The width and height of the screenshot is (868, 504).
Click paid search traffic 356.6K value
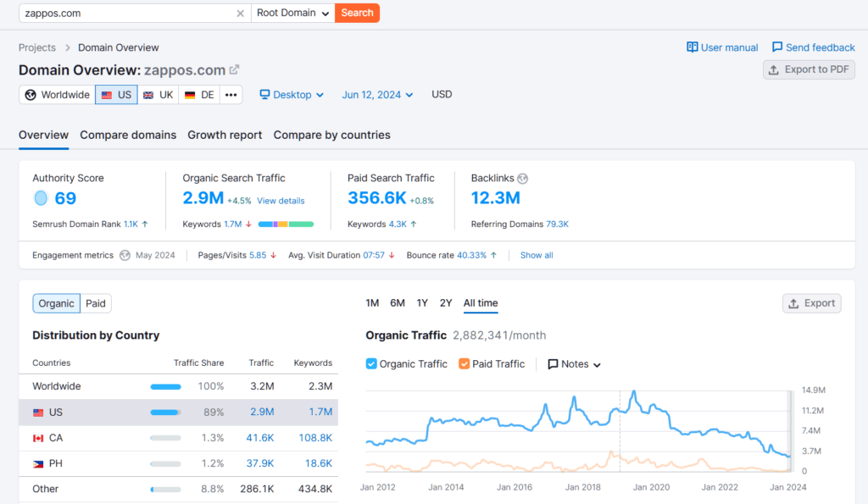377,197
